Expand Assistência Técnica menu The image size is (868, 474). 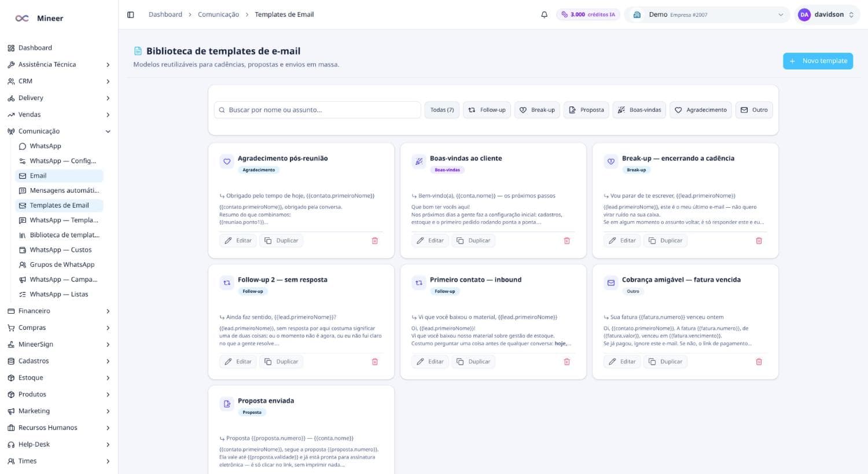coord(59,65)
